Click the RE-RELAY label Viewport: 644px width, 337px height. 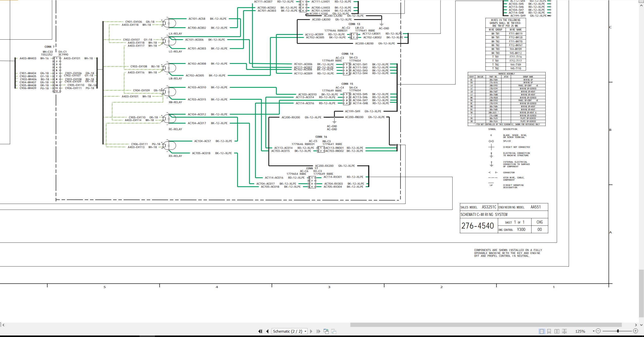pos(175,129)
